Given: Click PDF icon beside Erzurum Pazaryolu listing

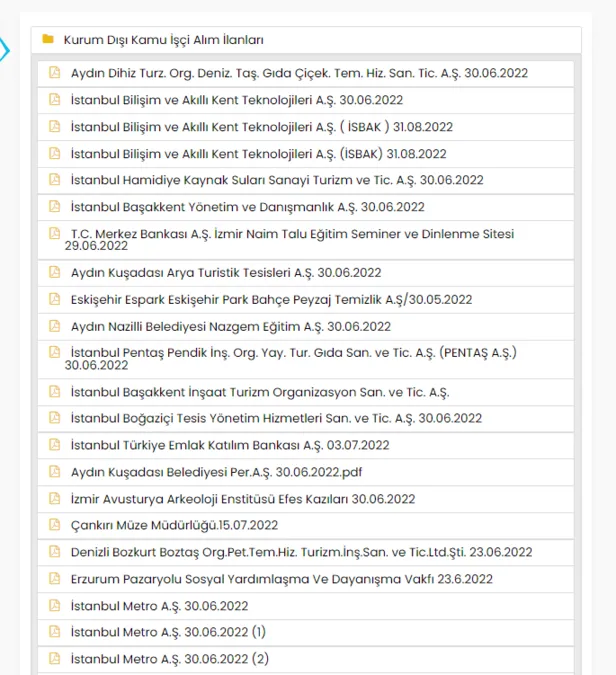Looking at the screenshot, I should 55,579.
